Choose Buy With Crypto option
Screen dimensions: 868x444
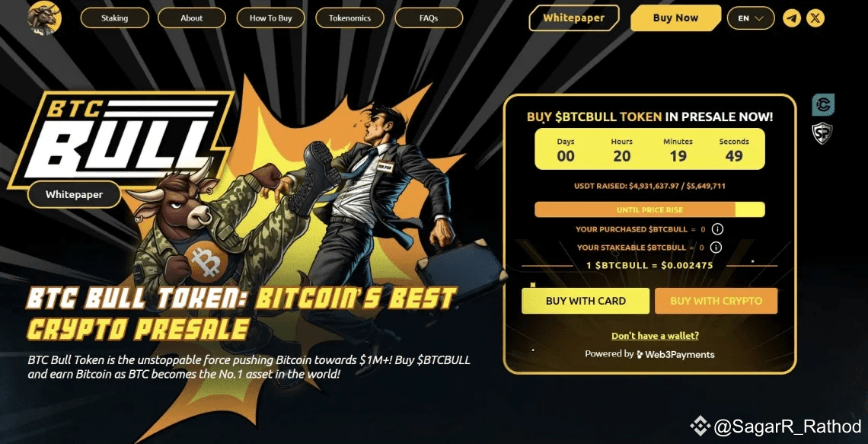(x=716, y=301)
